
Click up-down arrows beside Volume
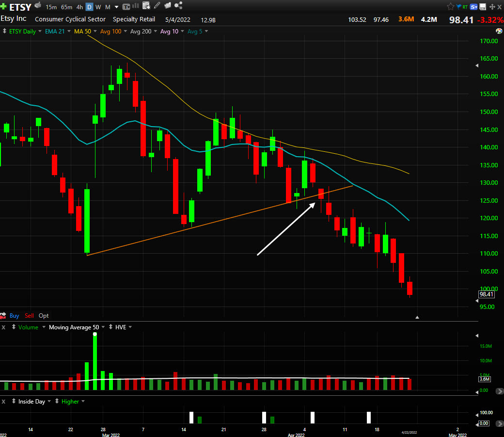[x=14, y=327]
